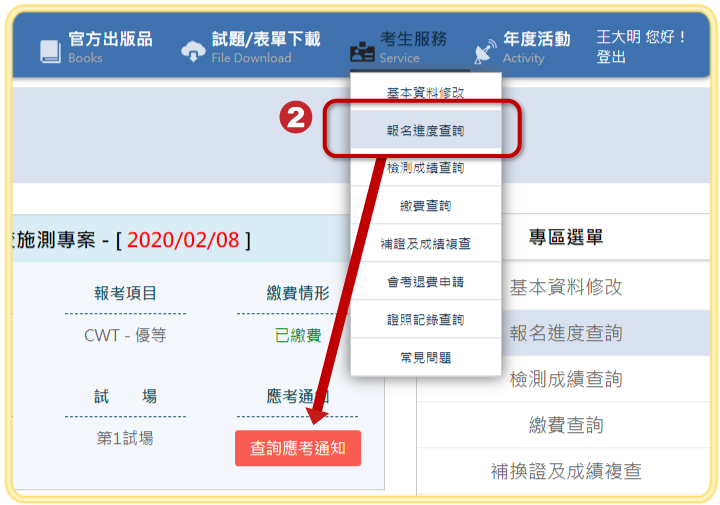Viewport: 720px width, 505px height.
Task: Click the 登出 logout link
Action: [611, 57]
